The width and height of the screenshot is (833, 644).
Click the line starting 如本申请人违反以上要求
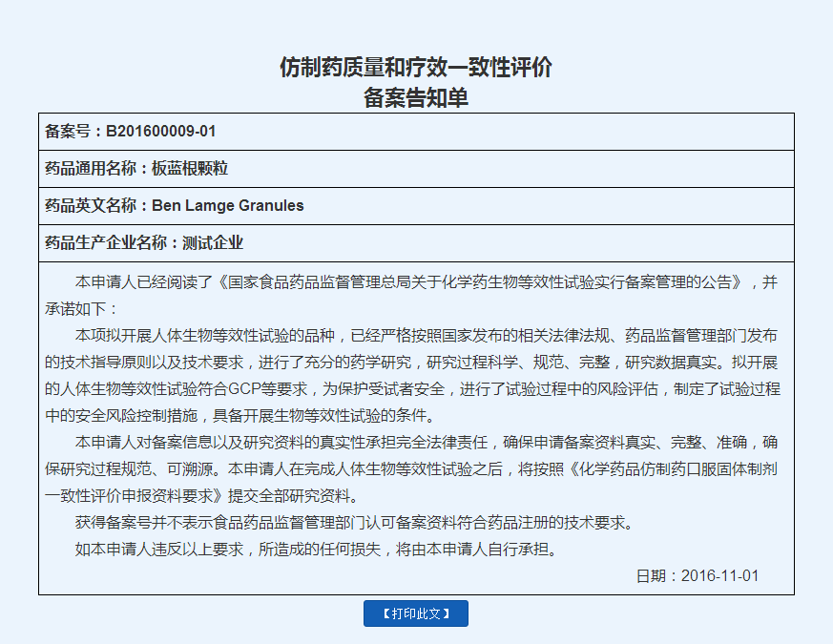point(317,550)
